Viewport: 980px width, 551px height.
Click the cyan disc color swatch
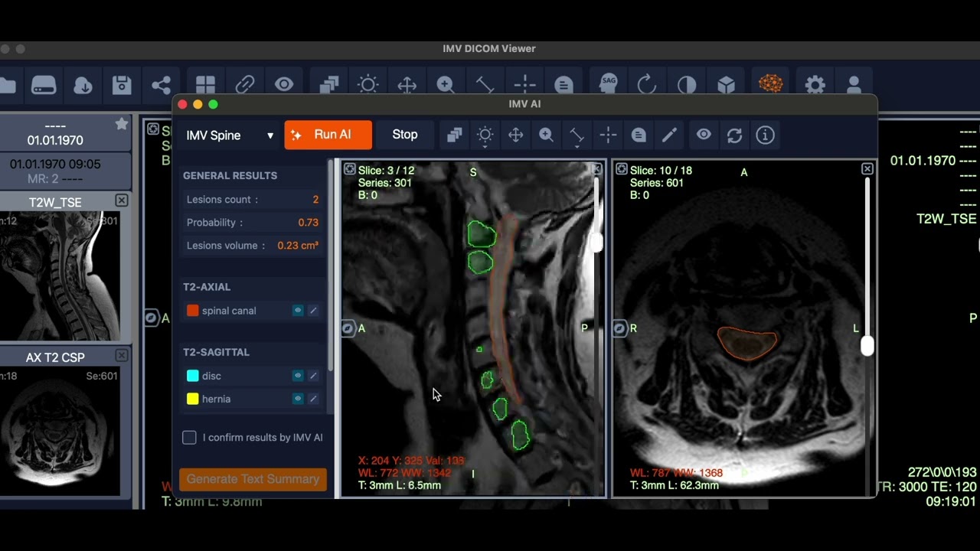click(193, 376)
